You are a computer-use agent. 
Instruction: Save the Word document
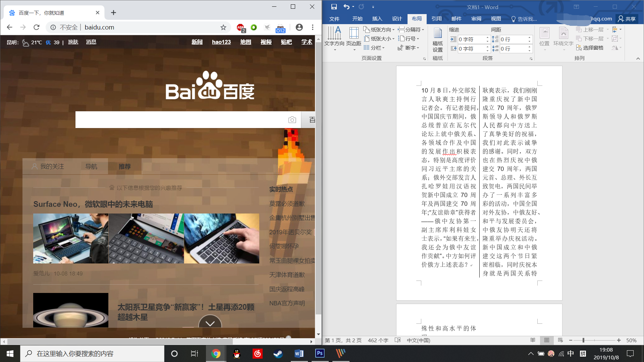coord(334,7)
